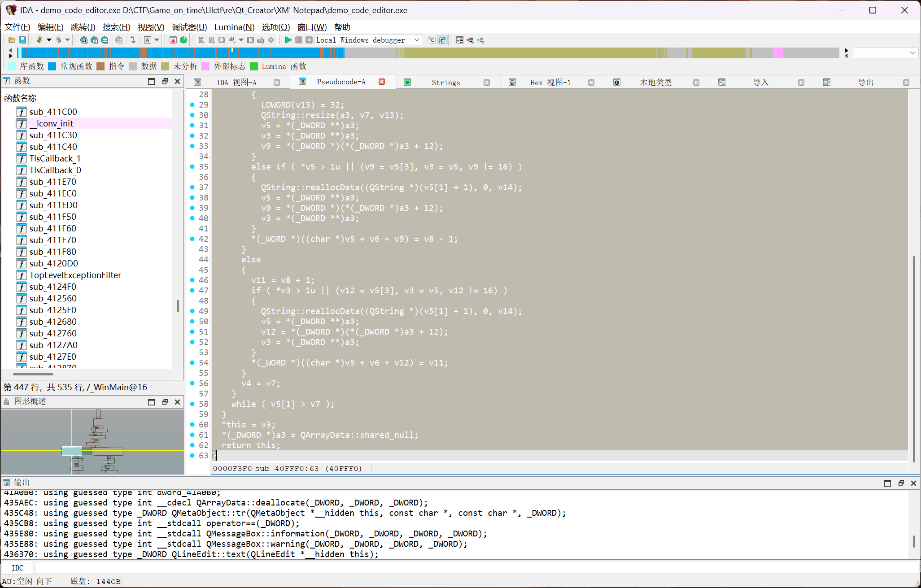Screen dimensions: 921x588
Task: Open Local Windows debugger dropdown
Action: tap(417, 40)
